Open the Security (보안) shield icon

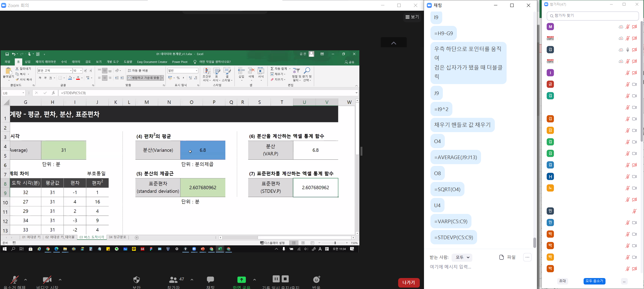[137, 279]
